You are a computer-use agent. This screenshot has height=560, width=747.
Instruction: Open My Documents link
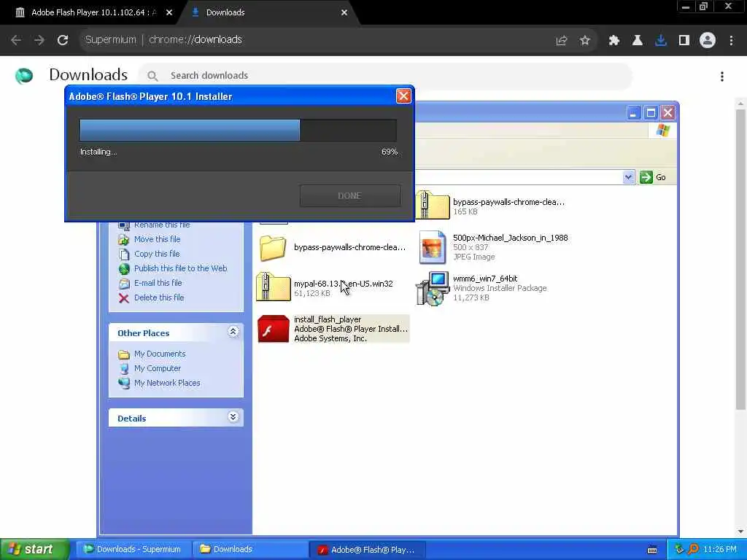click(160, 354)
